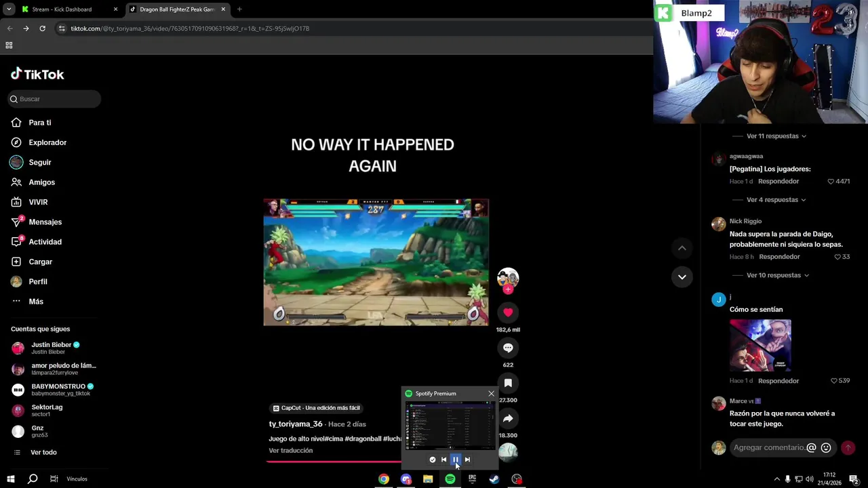Bookmark the video with the save icon
868x488 pixels.
[508, 383]
